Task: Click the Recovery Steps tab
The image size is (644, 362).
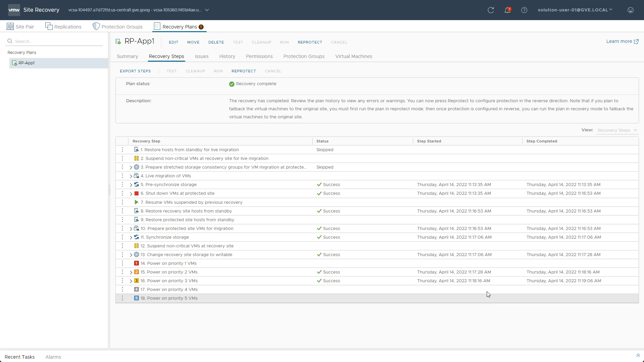Action: (166, 56)
